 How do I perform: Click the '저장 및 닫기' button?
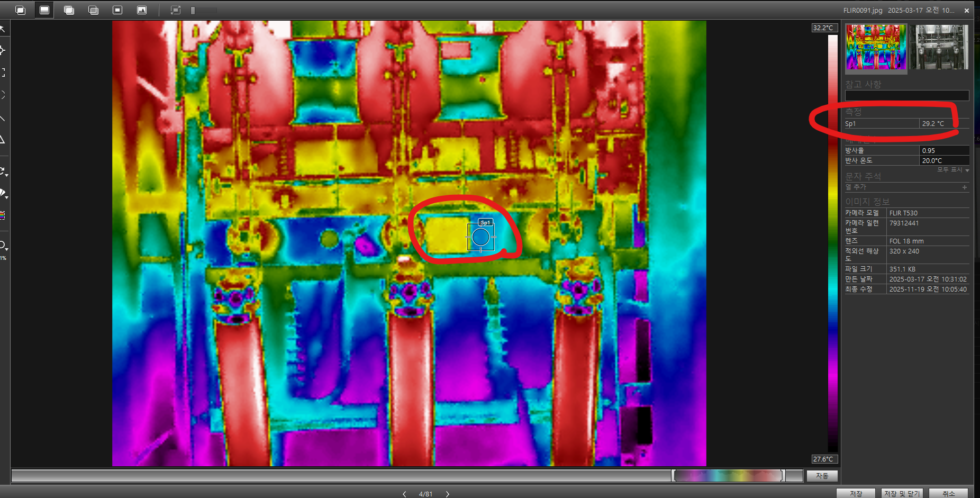(x=902, y=493)
